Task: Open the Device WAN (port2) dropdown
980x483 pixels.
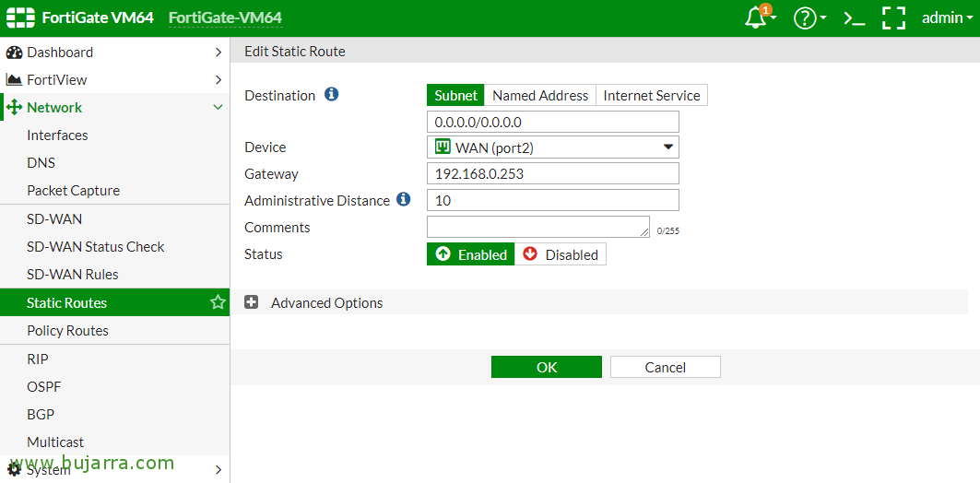Action: (x=552, y=147)
